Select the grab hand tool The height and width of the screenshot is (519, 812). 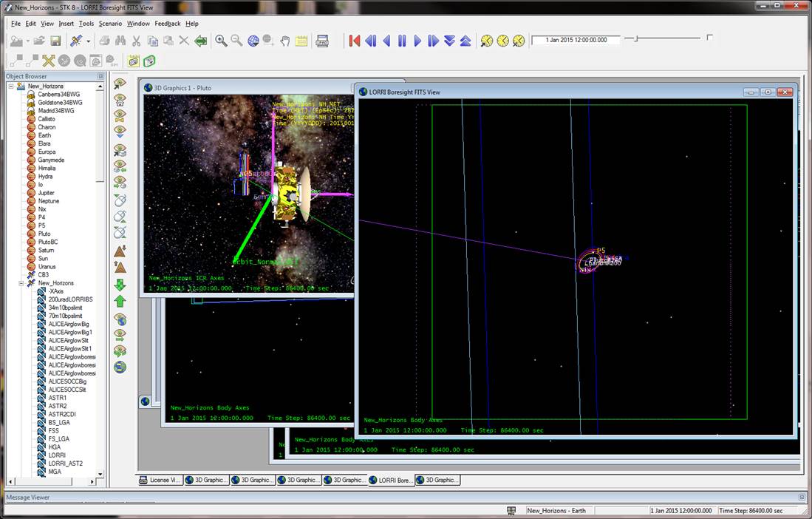285,41
